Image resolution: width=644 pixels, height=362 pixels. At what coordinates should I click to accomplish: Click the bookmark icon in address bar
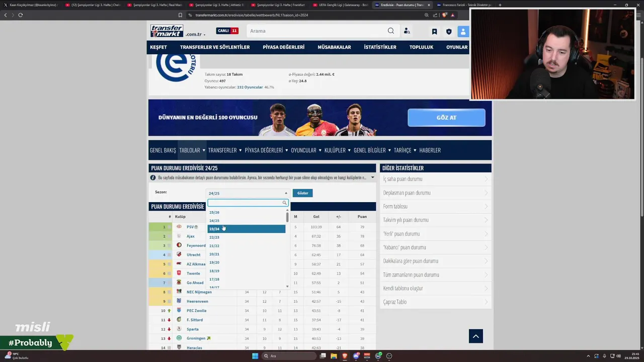(180, 15)
